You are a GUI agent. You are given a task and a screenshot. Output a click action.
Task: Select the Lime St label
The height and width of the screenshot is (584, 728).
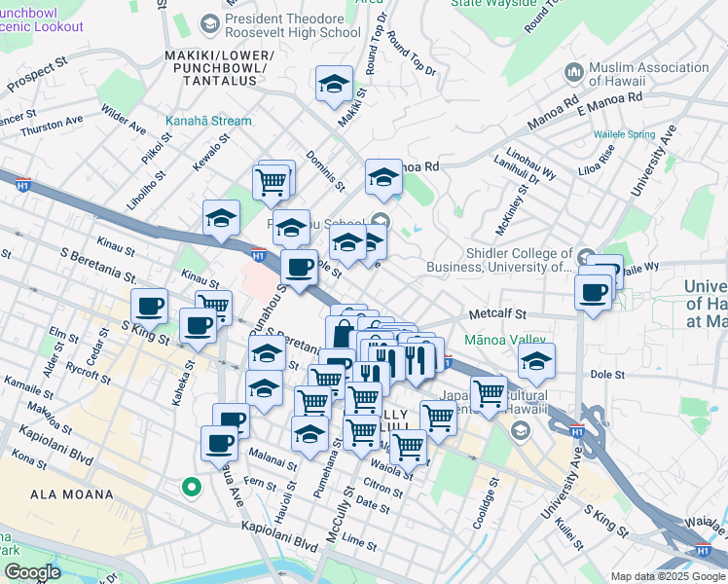point(359,542)
